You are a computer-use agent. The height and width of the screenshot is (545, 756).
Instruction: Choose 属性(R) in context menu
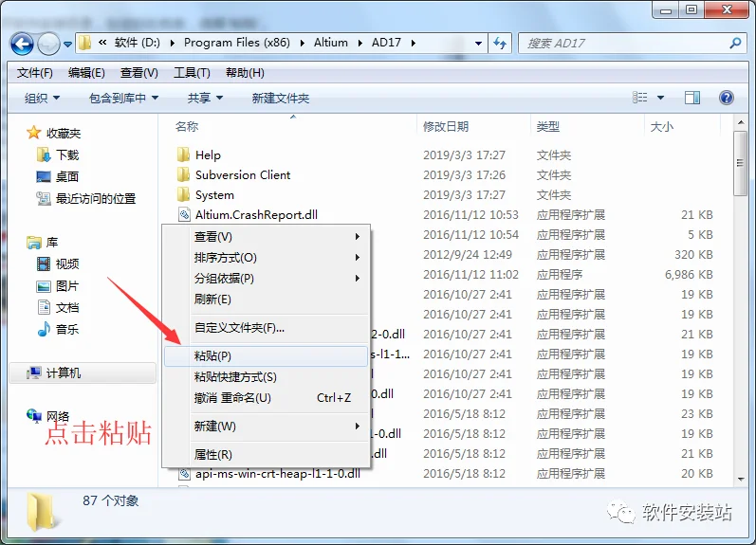tap(267, 455)
